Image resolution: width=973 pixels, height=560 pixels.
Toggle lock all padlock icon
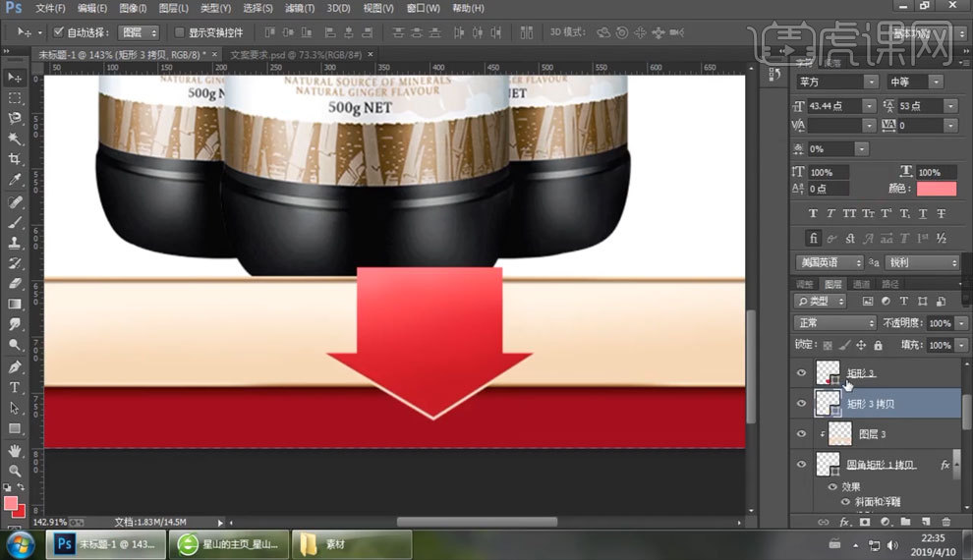point(878,345)
